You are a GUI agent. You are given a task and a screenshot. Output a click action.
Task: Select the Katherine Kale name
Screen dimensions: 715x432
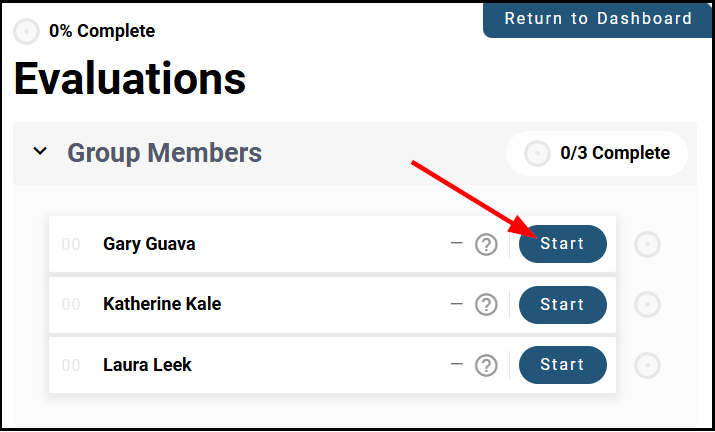click(162, 305)
